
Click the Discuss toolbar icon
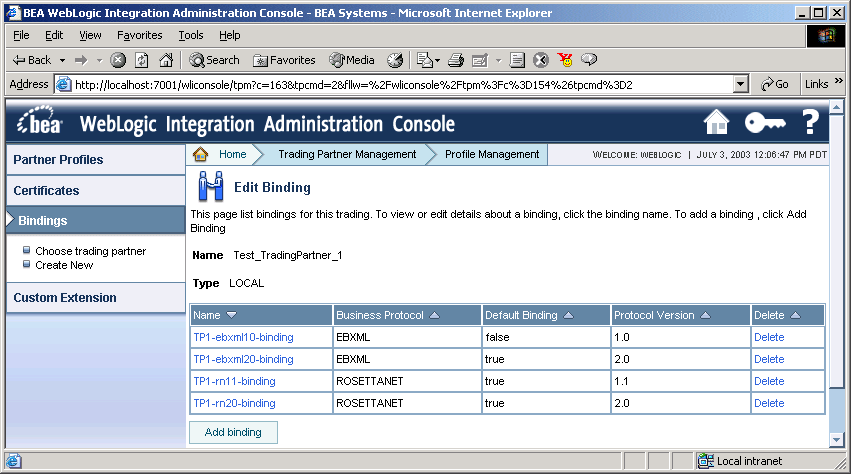click(x=517, y=60)
